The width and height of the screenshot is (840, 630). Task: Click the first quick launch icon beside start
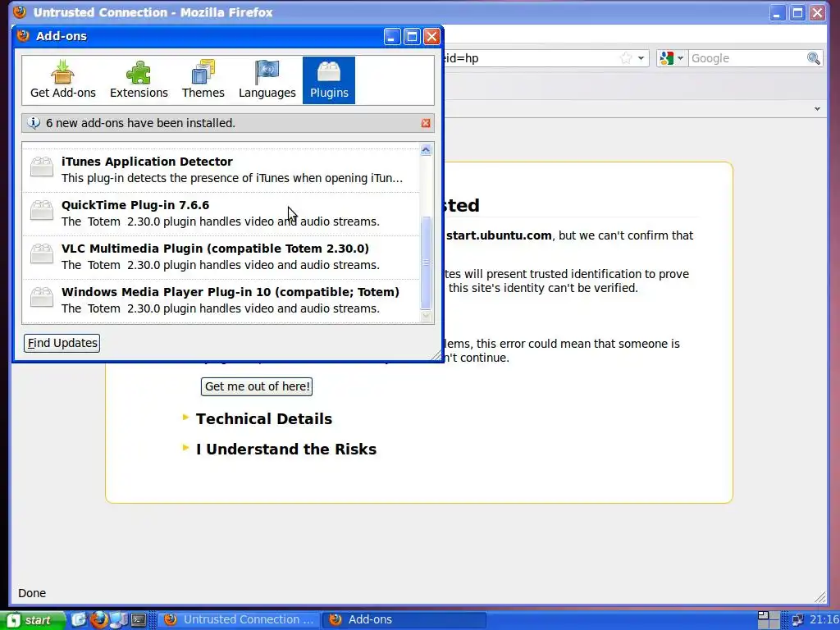coord(78,620)
